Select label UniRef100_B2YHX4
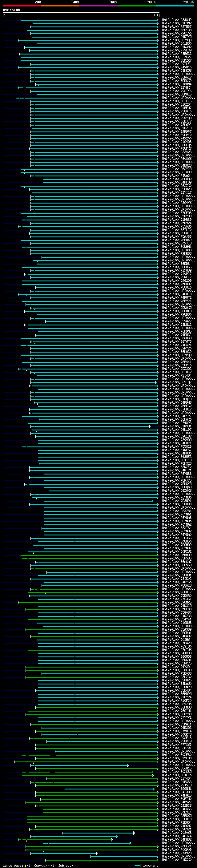 pyautogui.click(x=176, y=88)
